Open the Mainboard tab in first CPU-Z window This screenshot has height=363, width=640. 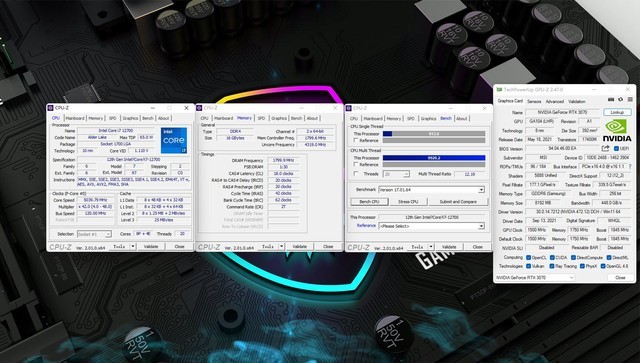75,118
